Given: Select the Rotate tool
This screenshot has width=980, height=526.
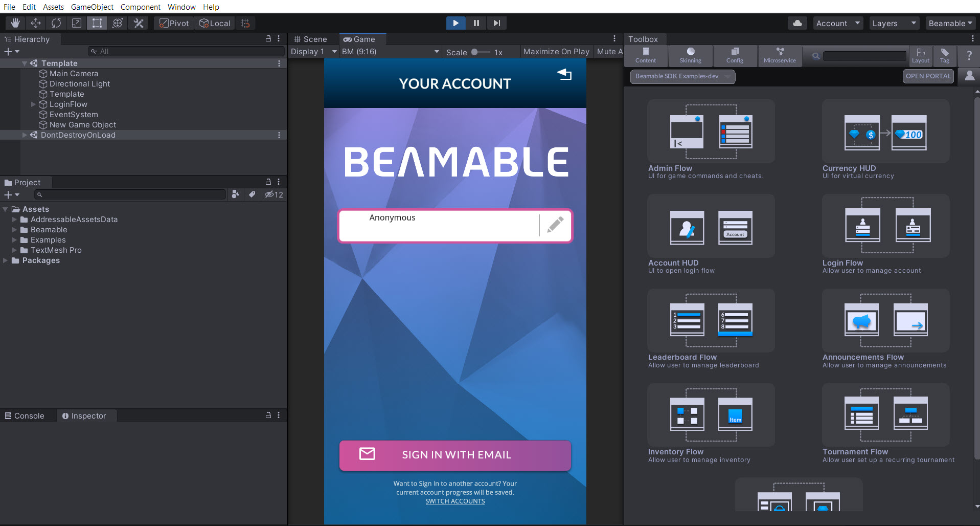Looking at the screenshot, I should coord(56,23).
